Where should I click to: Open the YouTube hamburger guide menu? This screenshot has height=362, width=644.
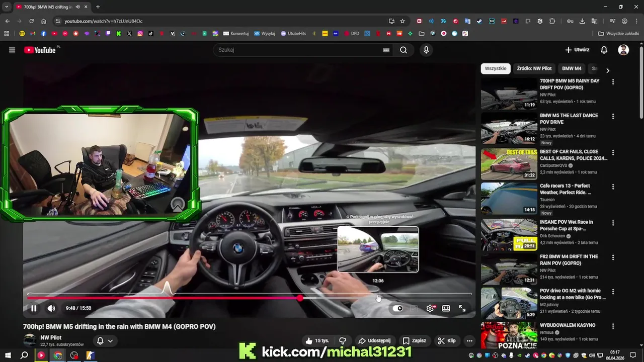point(12,50)
